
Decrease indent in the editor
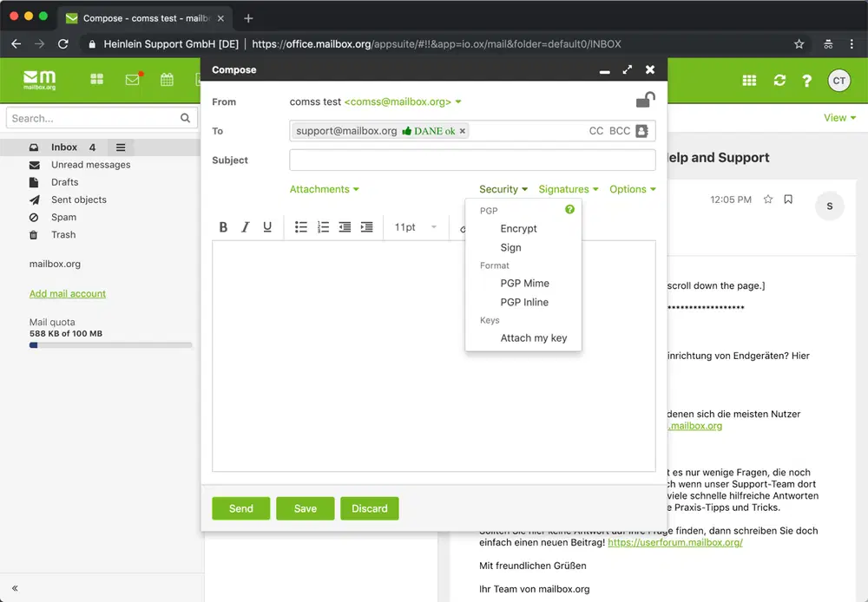345,227
